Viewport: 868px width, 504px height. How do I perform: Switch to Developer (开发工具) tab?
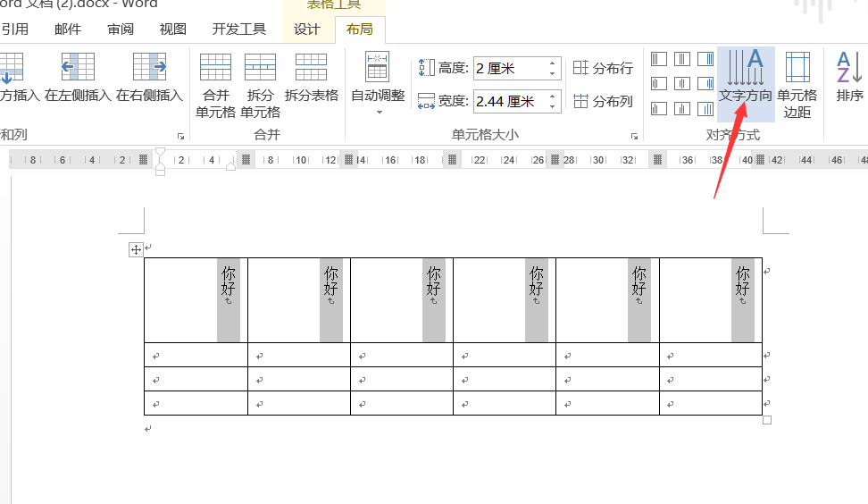point(239,29)
